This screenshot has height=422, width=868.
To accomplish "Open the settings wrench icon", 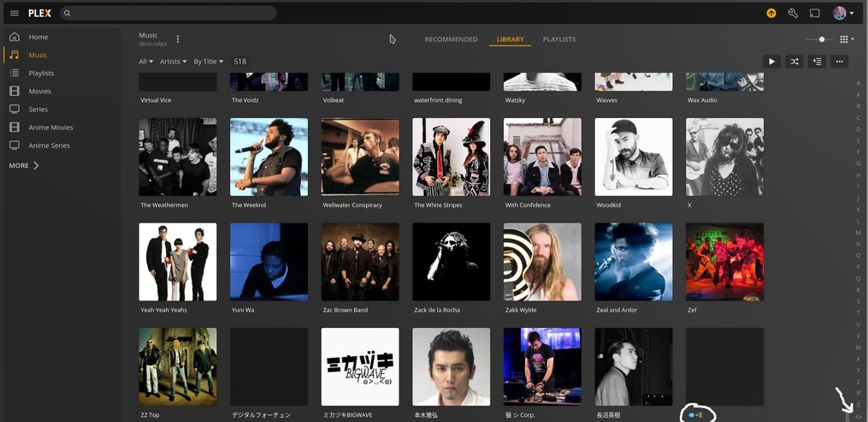I will (x=793, y=14).
